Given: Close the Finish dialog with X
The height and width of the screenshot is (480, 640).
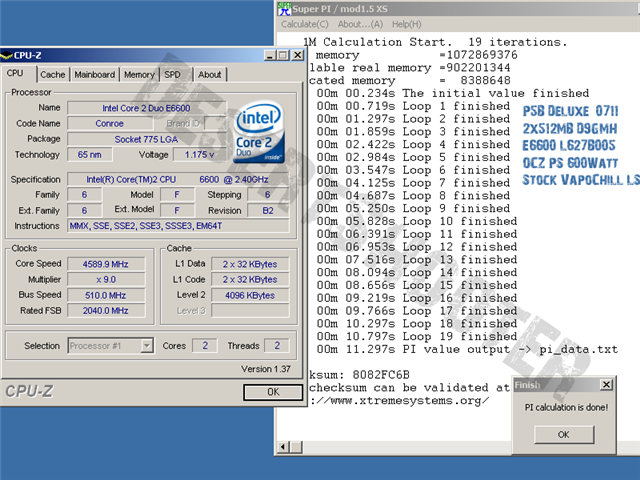Looking at the screenshot, I should [x=606, y=384].
